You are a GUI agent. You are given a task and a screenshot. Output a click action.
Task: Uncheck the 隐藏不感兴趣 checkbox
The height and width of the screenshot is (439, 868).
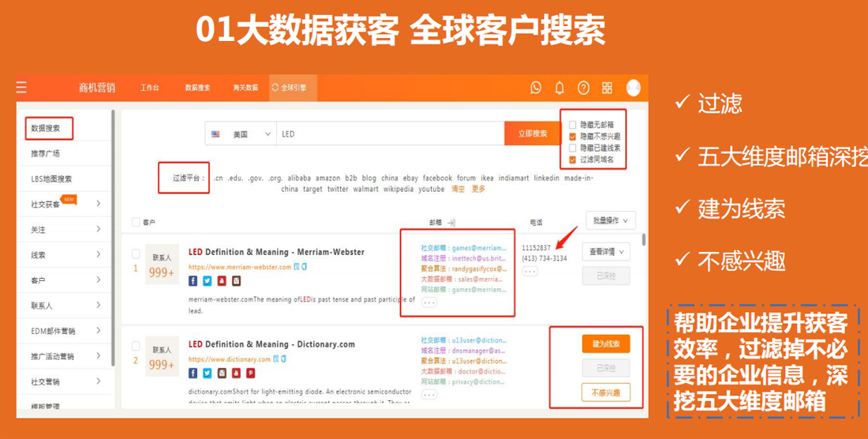[573, 137]
